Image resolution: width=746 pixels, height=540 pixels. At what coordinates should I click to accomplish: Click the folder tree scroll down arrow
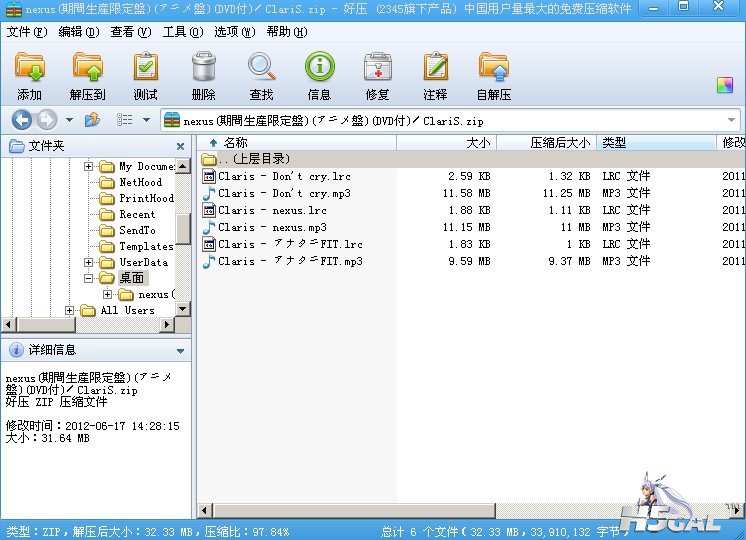coord(183,309)
